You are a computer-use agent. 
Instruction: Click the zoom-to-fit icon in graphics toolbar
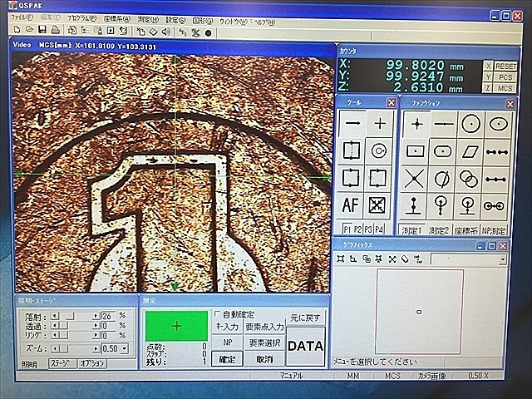(340, 259)
